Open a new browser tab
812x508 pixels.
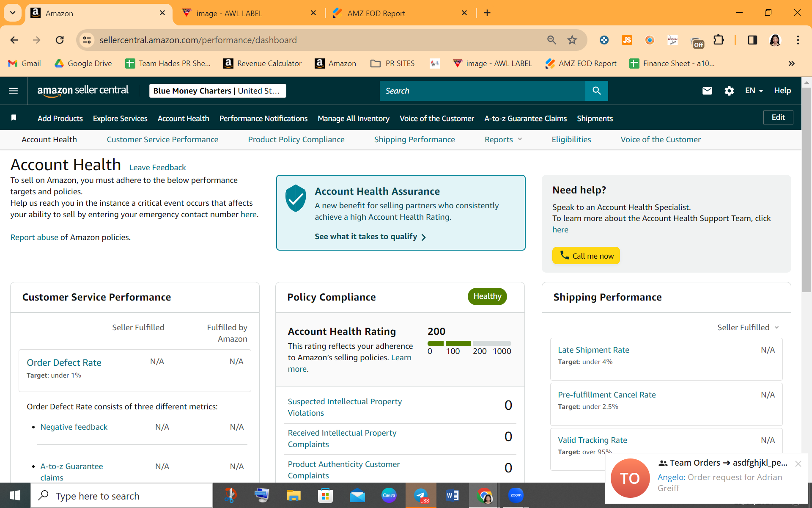487,13
